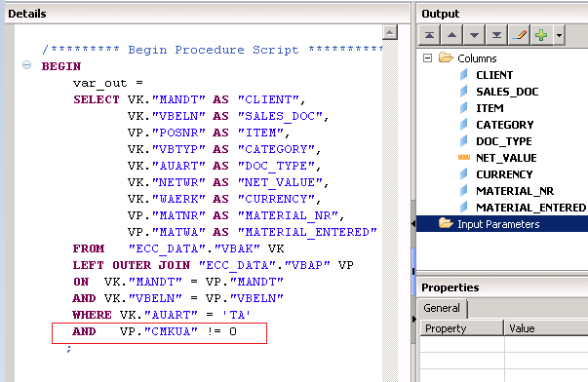Viewport: 588px width, 382px height.
Task: Click Move Up arrow in Output toolbar
Action: coord(451,35)
